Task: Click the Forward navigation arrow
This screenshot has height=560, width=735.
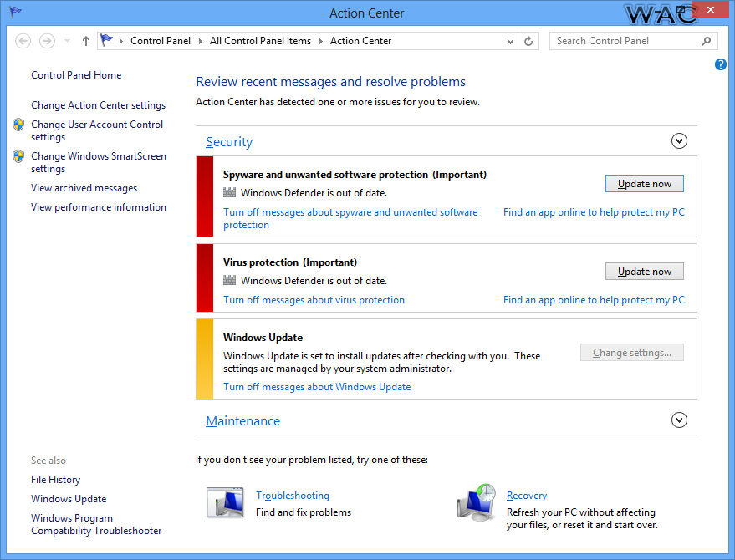Action: point(47,41)
